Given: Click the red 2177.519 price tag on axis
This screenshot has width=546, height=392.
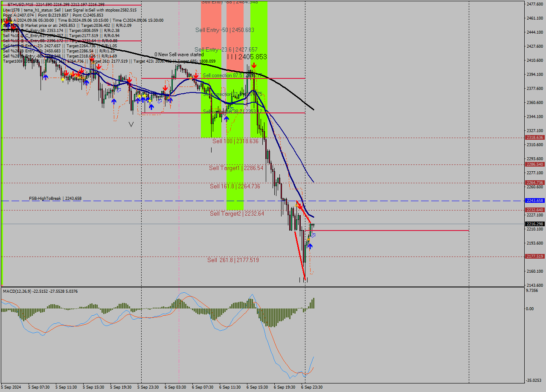Looking at the screenshot, I should pos(535,257).
